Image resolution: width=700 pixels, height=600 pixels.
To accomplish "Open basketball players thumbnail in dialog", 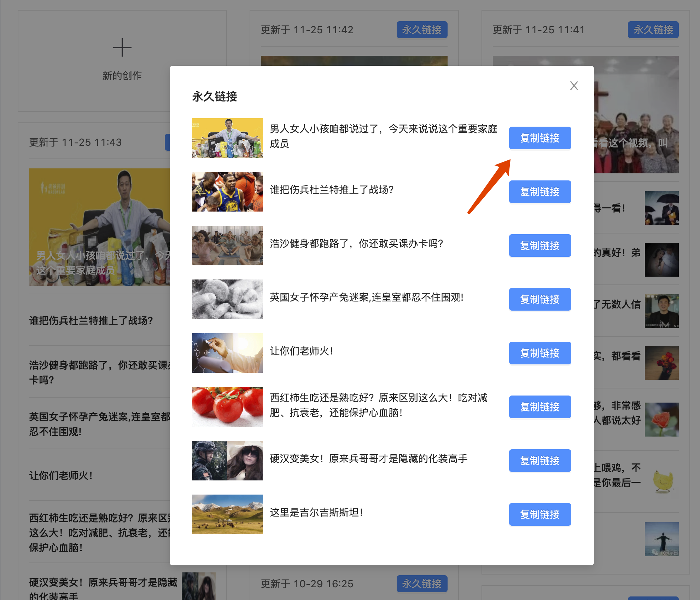I will [x=227, y=192].
